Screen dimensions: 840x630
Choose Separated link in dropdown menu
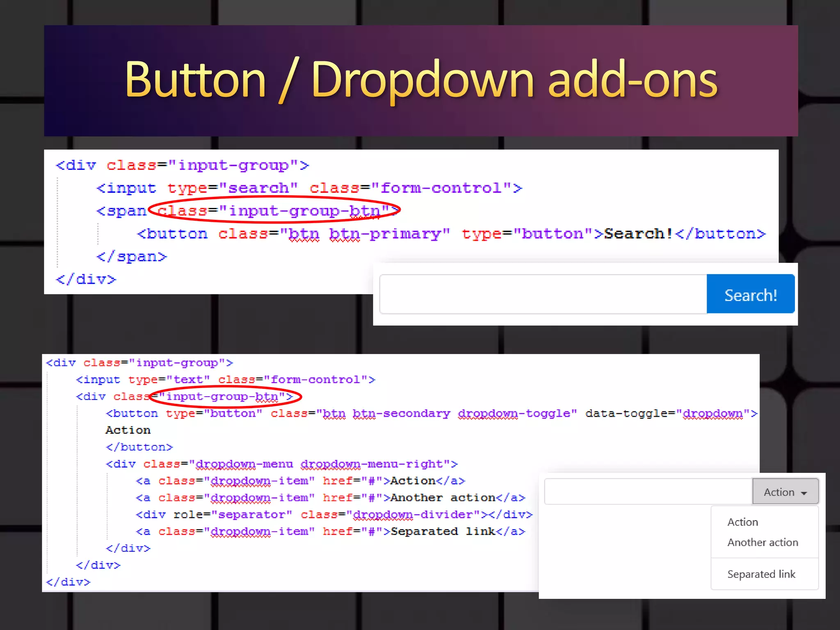(x=761, y=574)
